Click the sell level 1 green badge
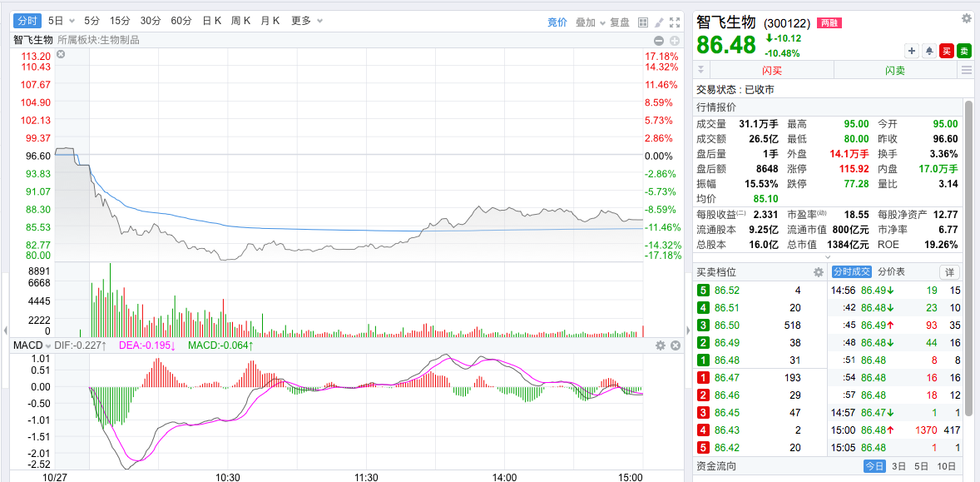This screenshot has width=980, height=482. (703, 360)
